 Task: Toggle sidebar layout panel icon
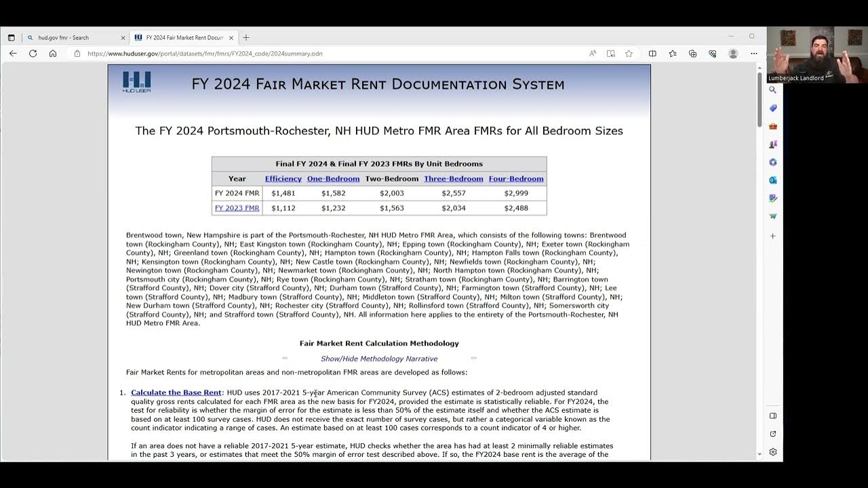[772, 415]
